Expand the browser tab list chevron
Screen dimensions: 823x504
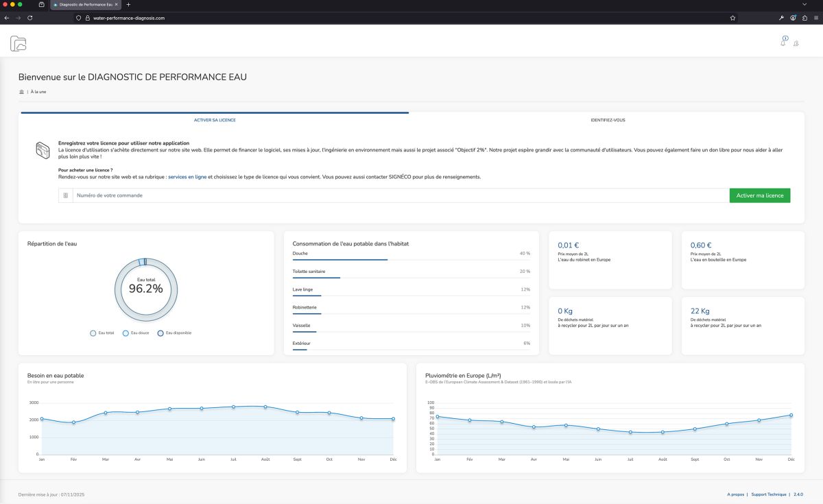804,4
